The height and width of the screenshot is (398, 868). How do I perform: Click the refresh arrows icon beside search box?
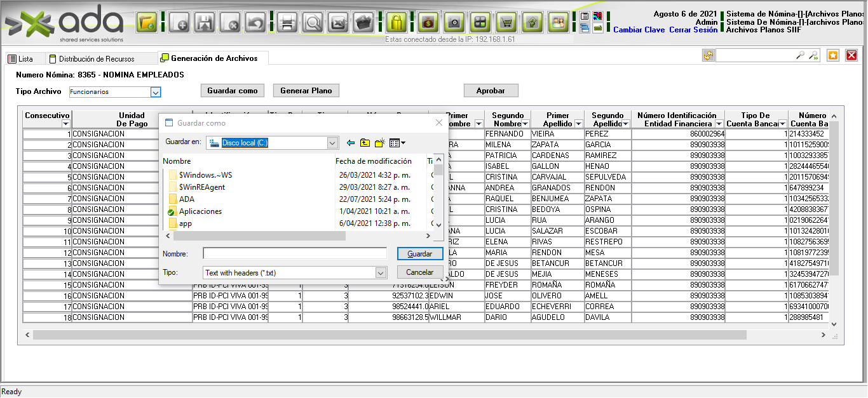708,56
